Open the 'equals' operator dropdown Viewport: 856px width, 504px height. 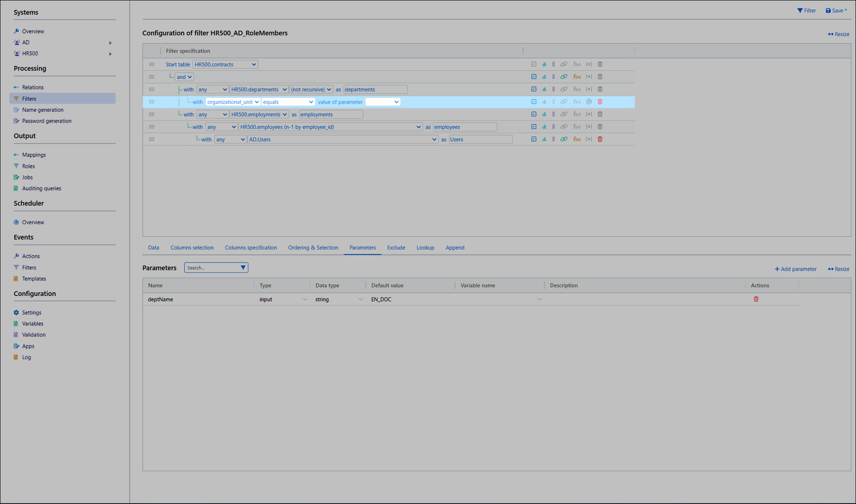click(x=288, y=102)
